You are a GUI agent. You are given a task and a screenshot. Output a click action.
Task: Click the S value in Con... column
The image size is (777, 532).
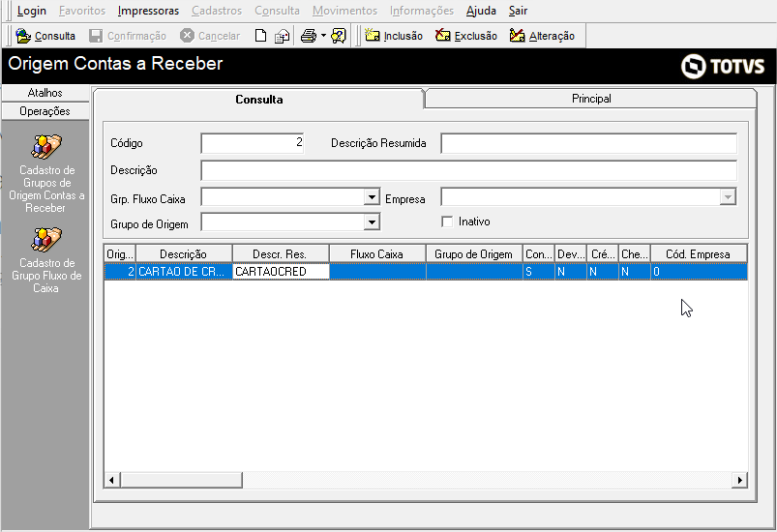click(539, 272)
